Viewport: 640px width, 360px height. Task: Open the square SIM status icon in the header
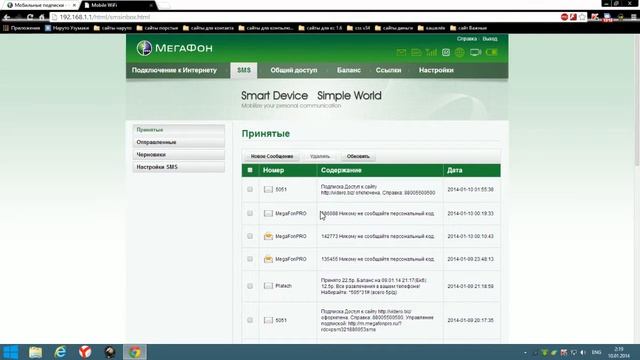coord(446,52)
